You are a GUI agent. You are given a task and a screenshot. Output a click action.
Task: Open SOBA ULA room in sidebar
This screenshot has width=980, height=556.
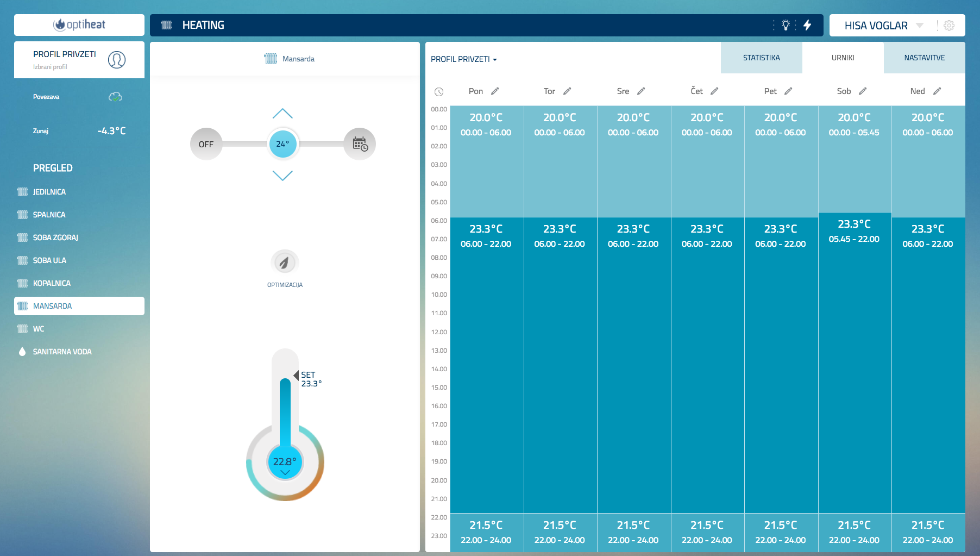click(x=79, y=260)
